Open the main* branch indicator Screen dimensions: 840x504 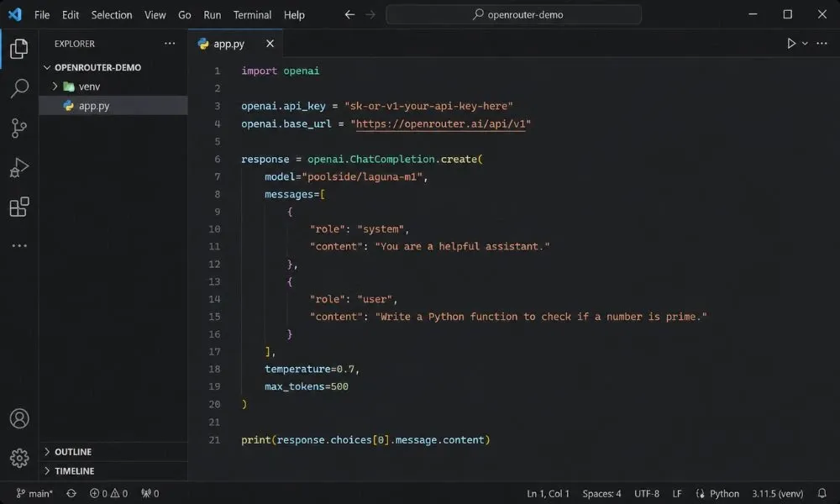pyautogui.click(x=34, y=493)
